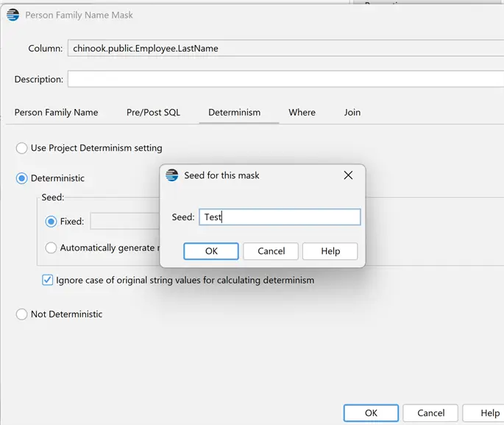Switch to the Pre/Post SQL tab
This screenshot has height=425, width=504.
point(153,112)
